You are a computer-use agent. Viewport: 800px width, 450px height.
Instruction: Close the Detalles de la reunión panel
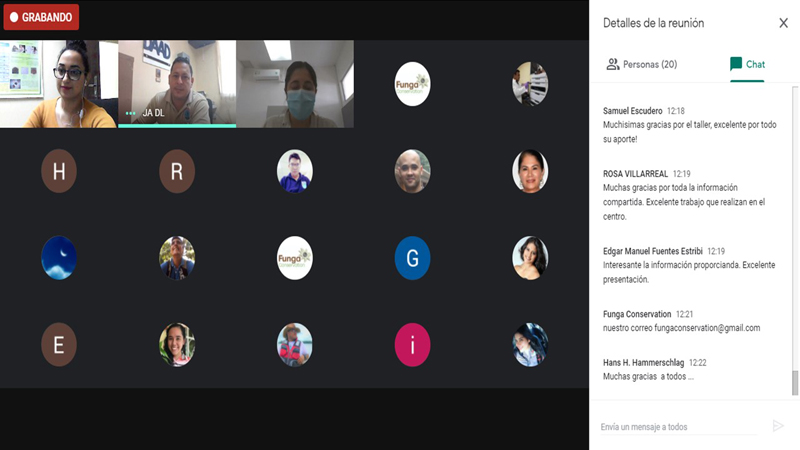[783, 23]
